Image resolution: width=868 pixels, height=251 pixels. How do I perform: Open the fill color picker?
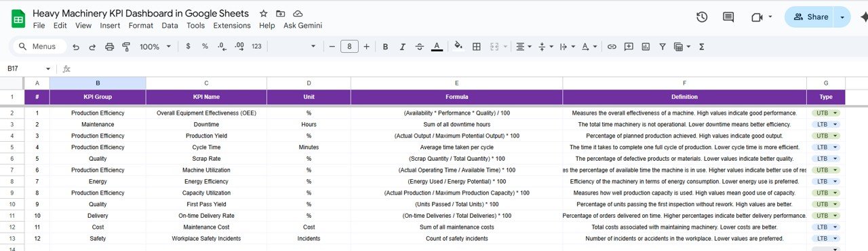click(x=459, y=47)
